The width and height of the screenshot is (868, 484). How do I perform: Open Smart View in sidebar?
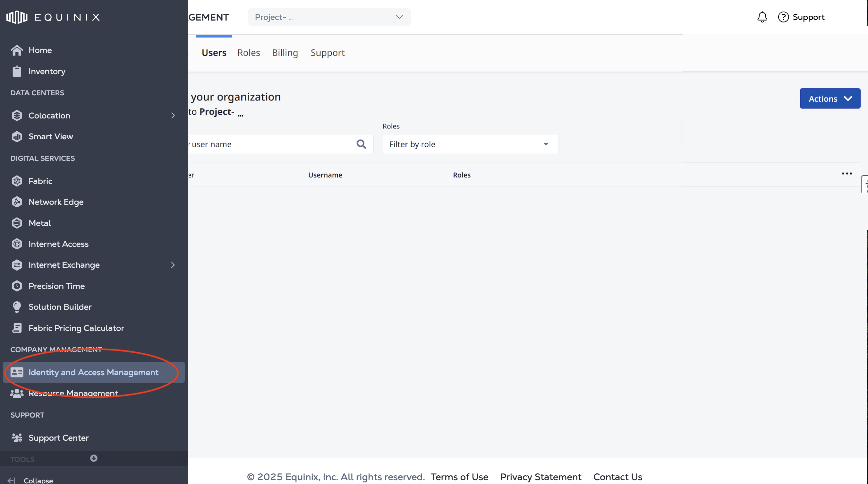(94, 136)
